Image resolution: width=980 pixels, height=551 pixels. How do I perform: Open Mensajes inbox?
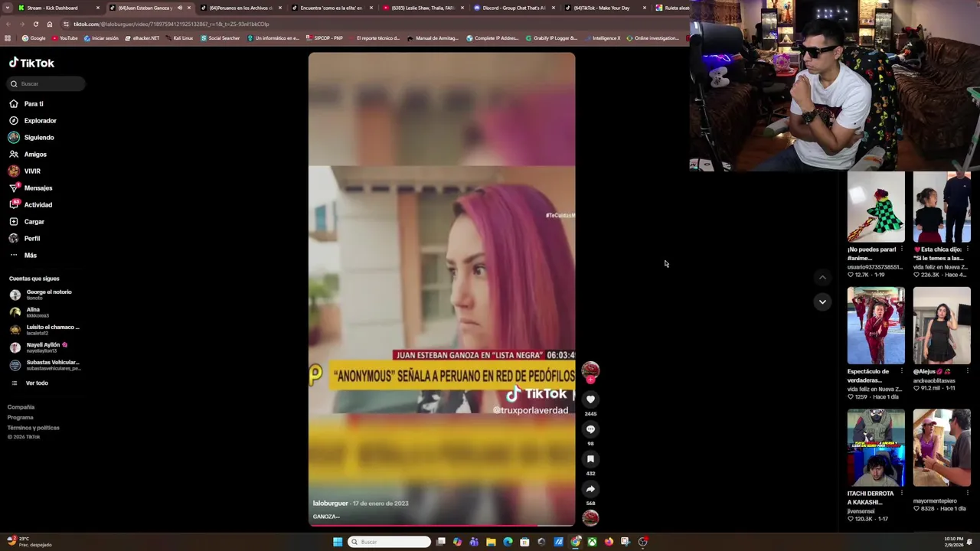pyautogui.click(x=31, y=188)
